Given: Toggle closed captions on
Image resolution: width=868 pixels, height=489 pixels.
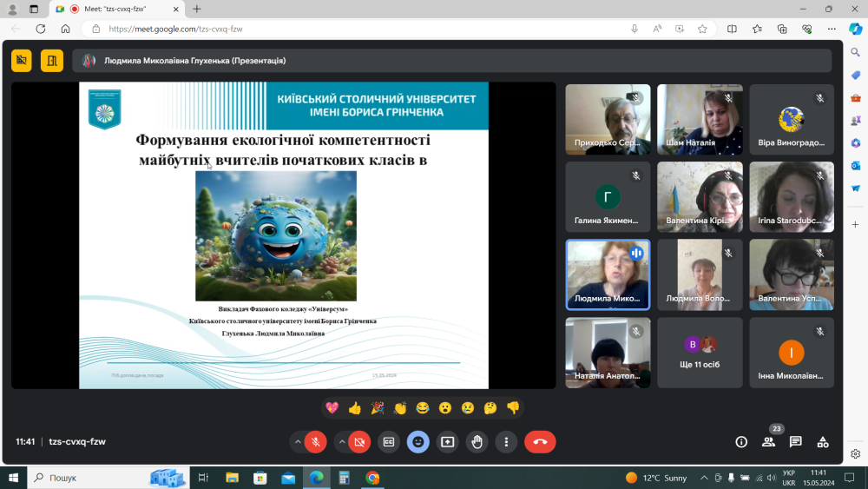Looking at the screenshot, I should point(389,441).
